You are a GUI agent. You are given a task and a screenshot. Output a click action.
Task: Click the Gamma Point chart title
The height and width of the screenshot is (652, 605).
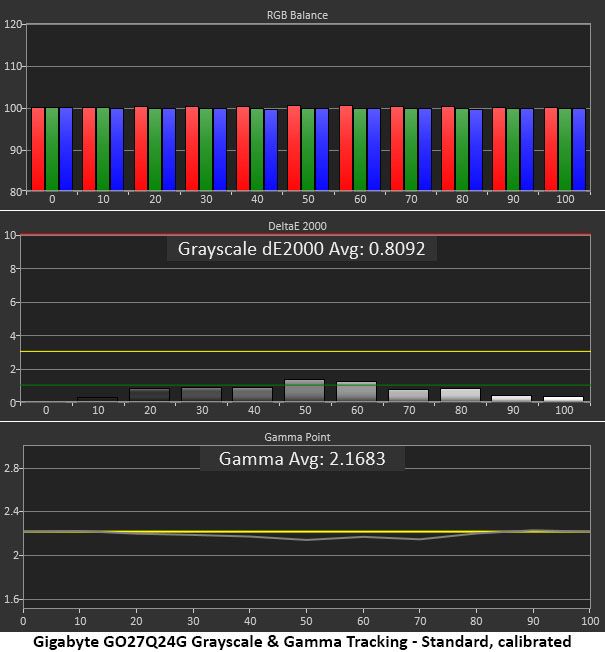pyautogui.click(x=297, y=437)
